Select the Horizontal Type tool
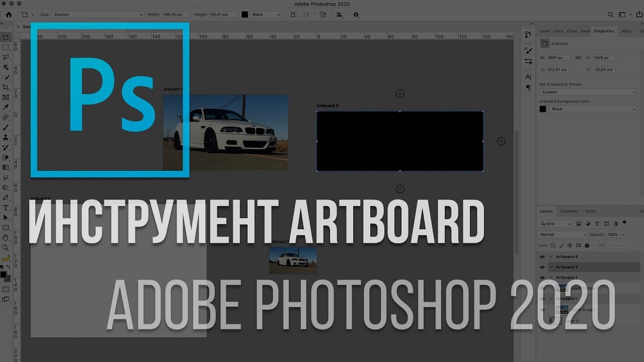Image resolution: width=644 pixels, height=362 pixels. [6, 208]
